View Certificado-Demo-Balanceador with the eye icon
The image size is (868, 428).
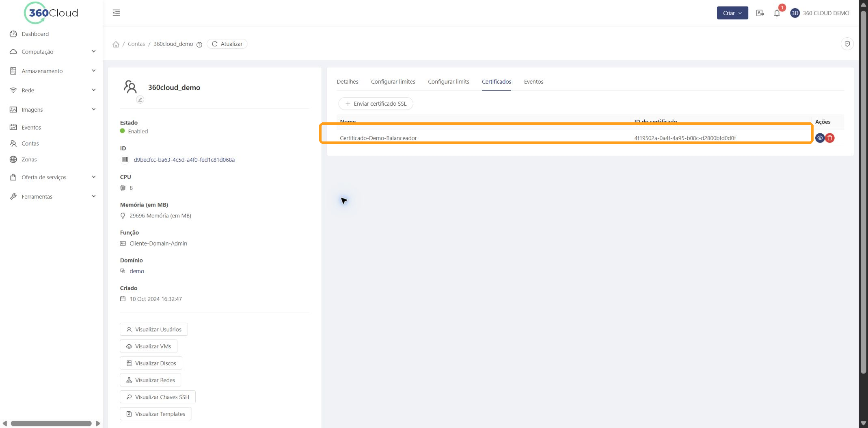click(x=820, y=138)
